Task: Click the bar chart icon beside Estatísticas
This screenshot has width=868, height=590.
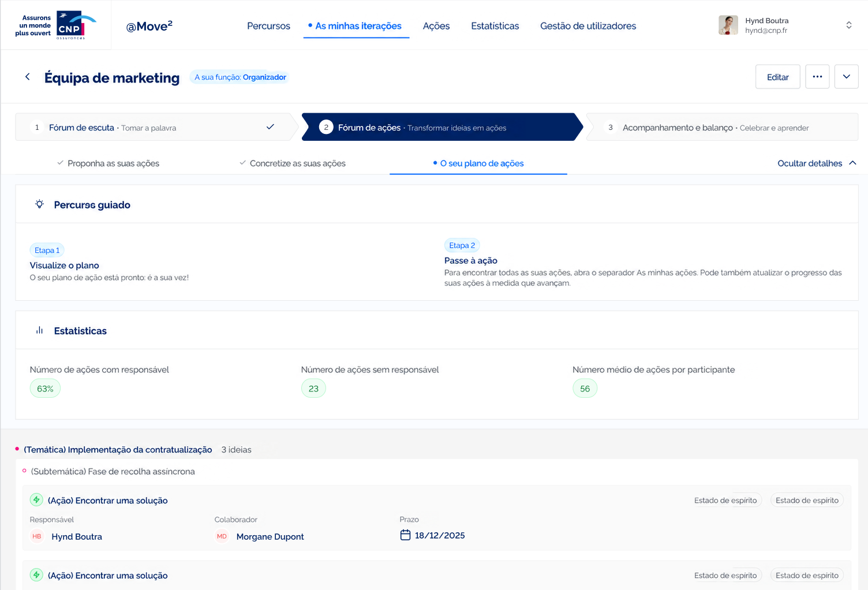Action: pyautogui.click(x=39, y=330)
